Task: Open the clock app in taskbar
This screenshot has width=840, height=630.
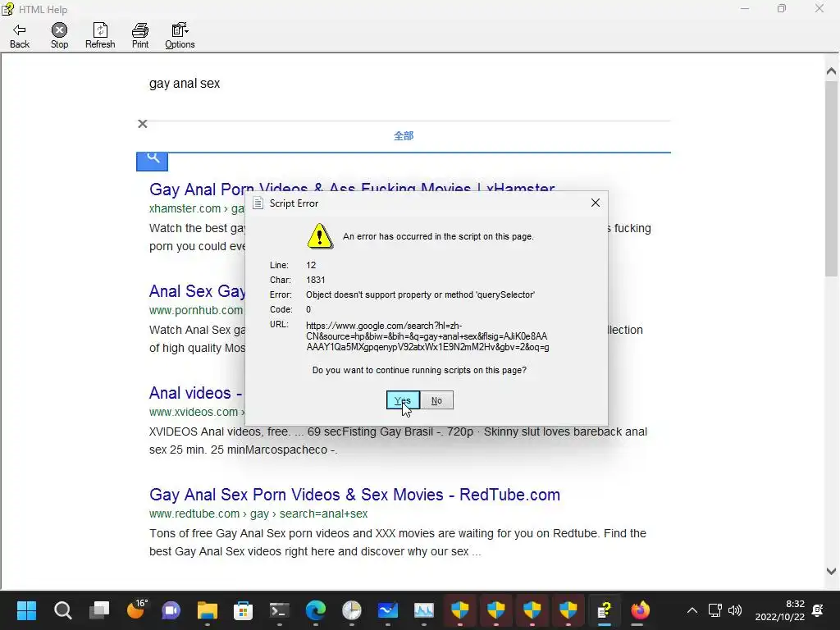Action: point(352,610)
